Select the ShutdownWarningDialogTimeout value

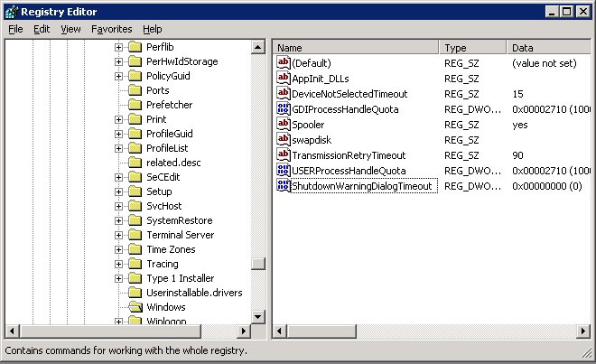pos(362,186)
